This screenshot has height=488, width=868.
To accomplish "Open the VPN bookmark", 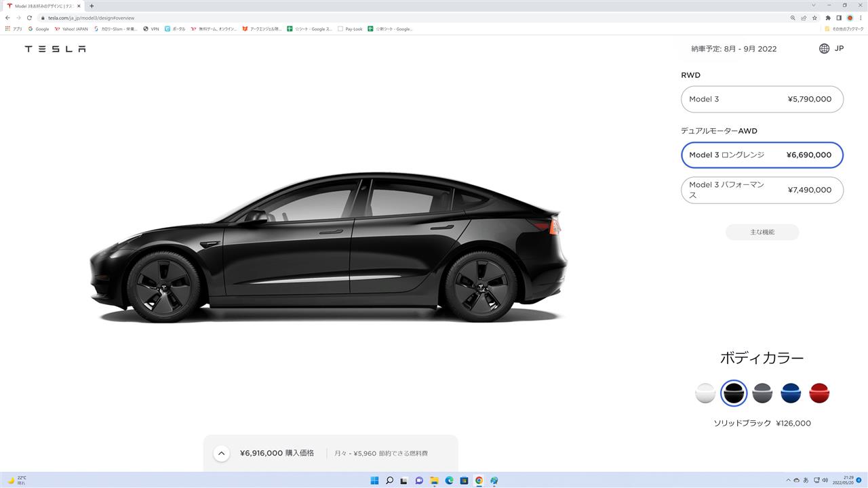I will (x=151, y=29).
